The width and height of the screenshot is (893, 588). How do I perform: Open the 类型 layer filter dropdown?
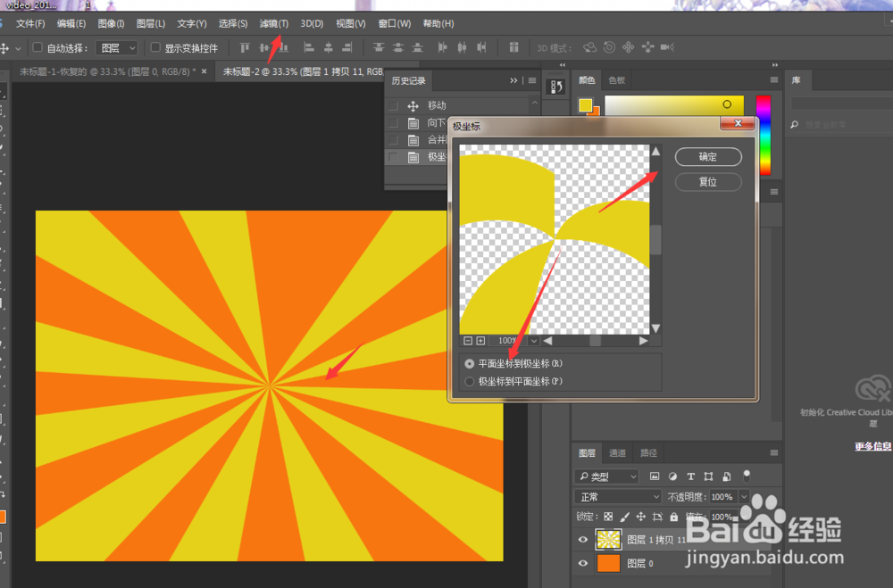click(x=606, y=476)
